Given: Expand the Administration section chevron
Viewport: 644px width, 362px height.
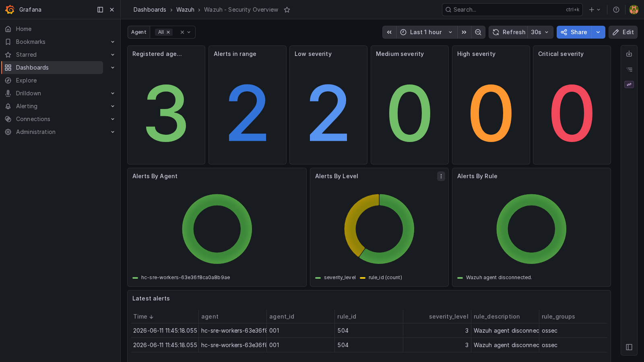Looking at the screenshot, I should 113,132.
